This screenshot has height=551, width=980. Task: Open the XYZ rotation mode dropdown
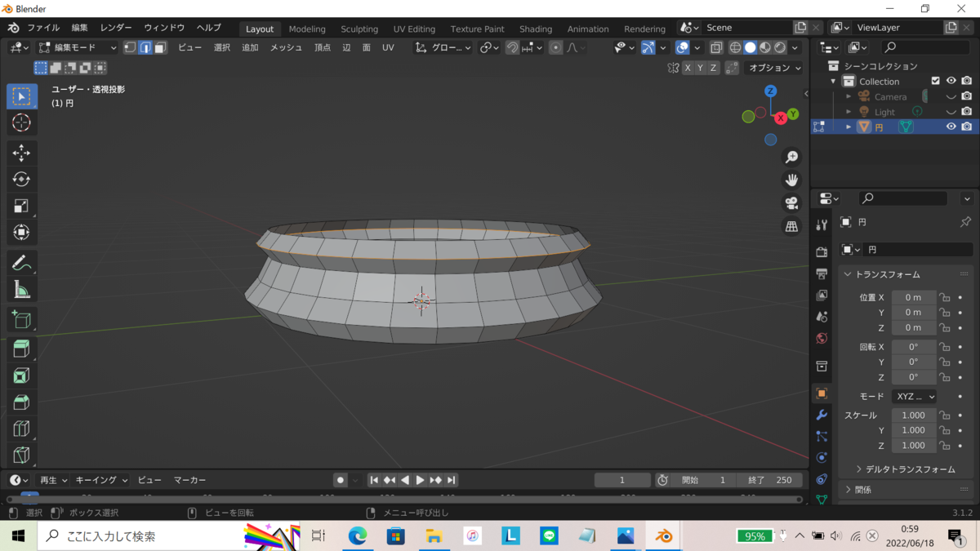tap(915, 396)
